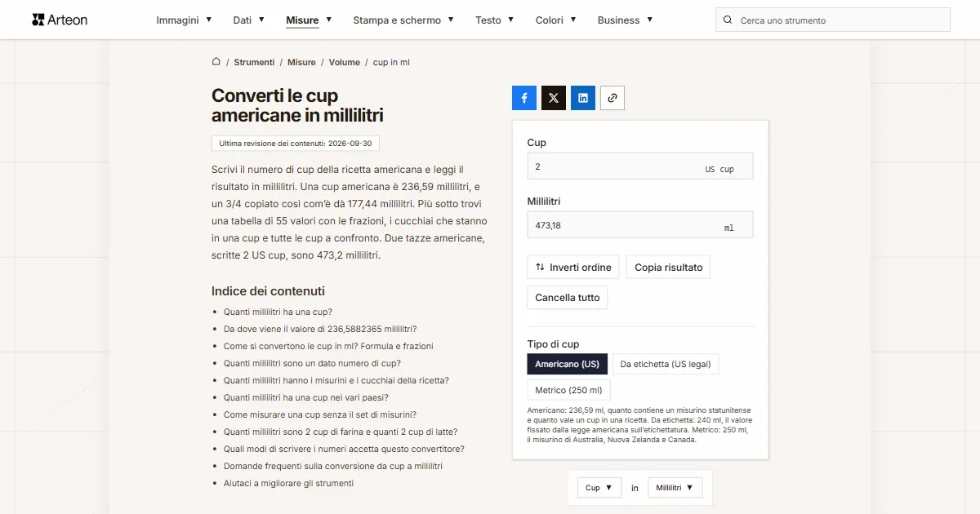
Task: Open the Millilitri target unit dropdown
Action: coord(675,488)
